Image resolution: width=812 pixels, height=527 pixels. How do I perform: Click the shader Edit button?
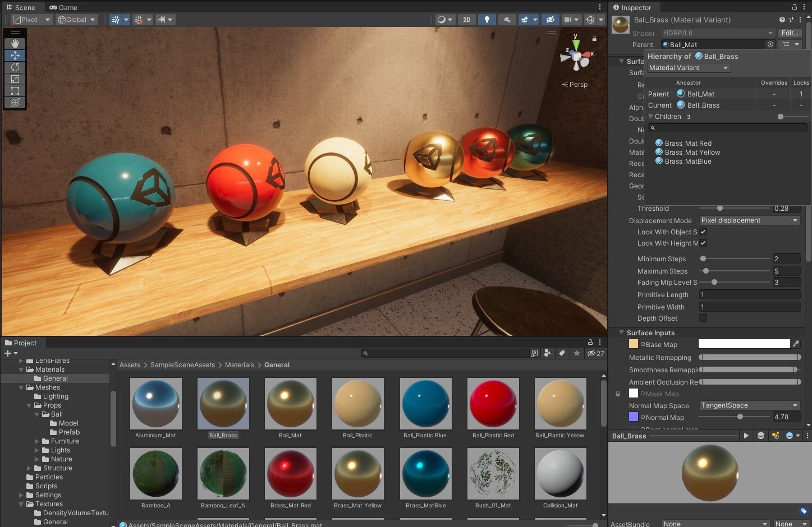click(790, 33)
